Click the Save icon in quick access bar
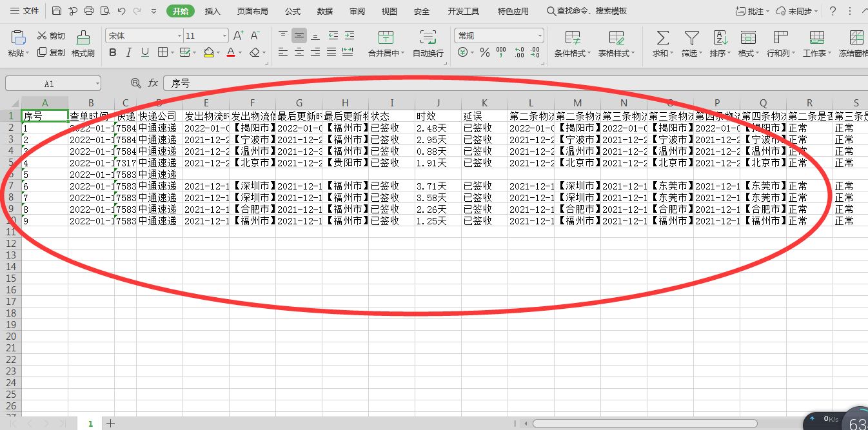 pyautogui.click(x=57, y=11)
